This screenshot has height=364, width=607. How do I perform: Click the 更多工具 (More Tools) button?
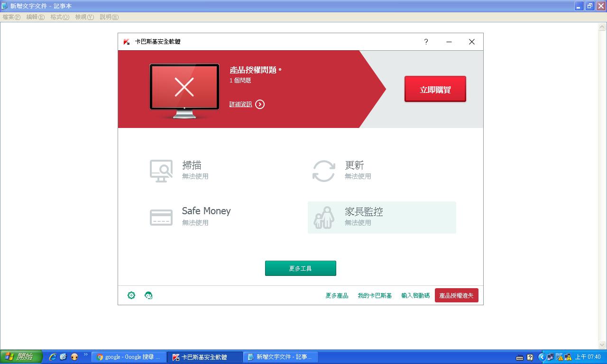pos(300,268)
